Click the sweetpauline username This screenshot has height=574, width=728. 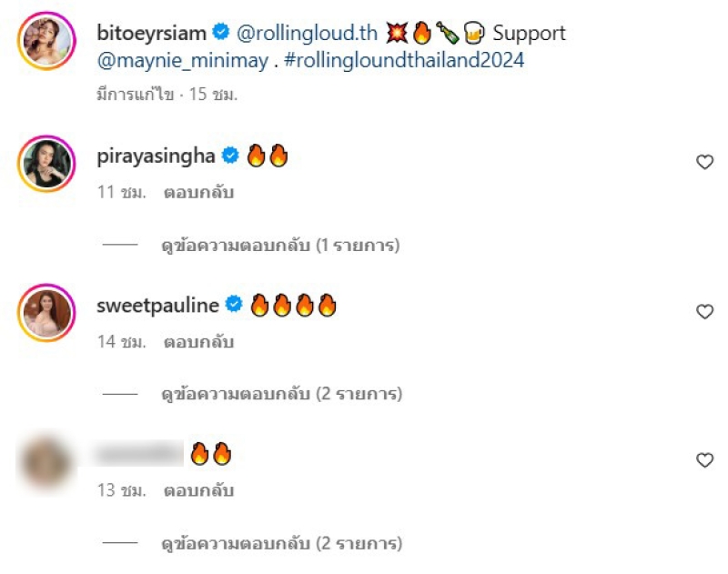click(x=157, y=306)
